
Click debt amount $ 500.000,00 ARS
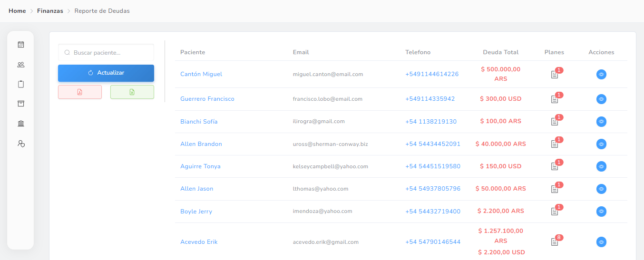[501, 74]
